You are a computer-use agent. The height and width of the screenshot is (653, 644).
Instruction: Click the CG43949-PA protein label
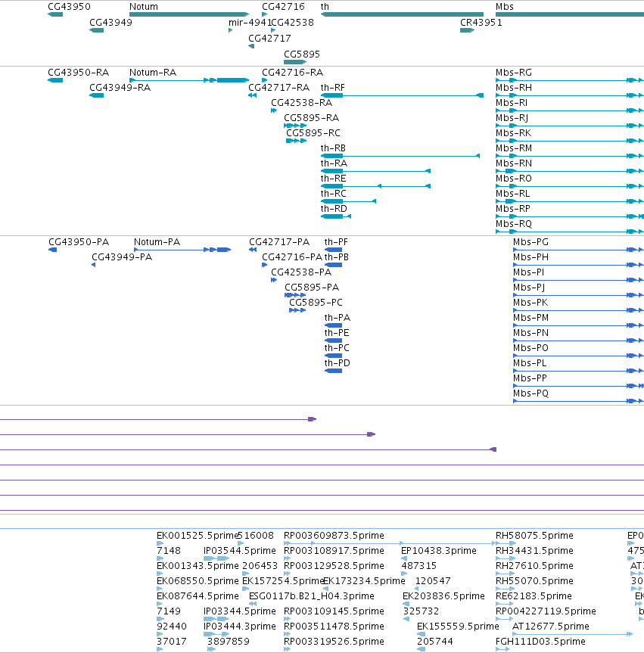122,257
